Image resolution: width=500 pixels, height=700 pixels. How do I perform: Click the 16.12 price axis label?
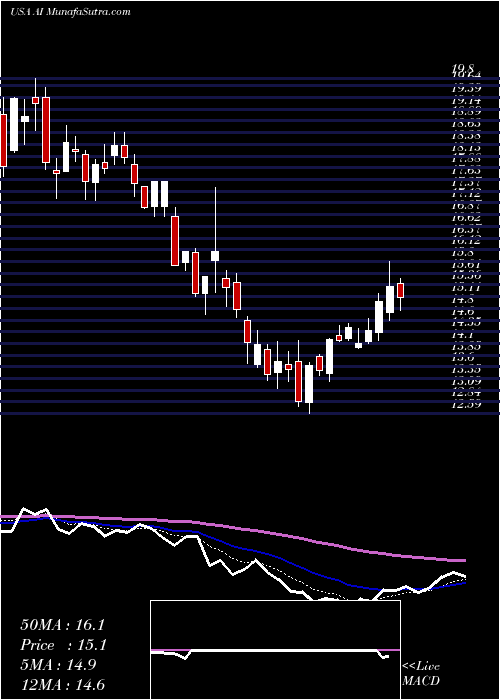467,241
